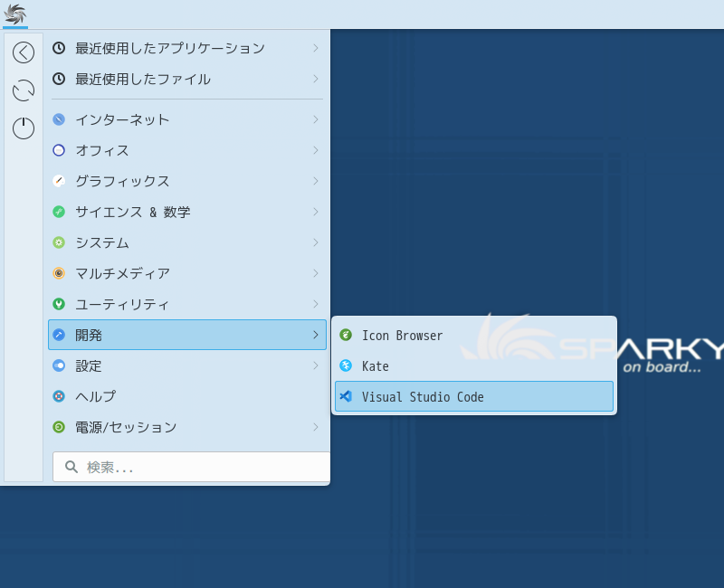This screenshot has height=588, width=724.
Task: Click the インターネット compass icon
Action: [59, 119]
